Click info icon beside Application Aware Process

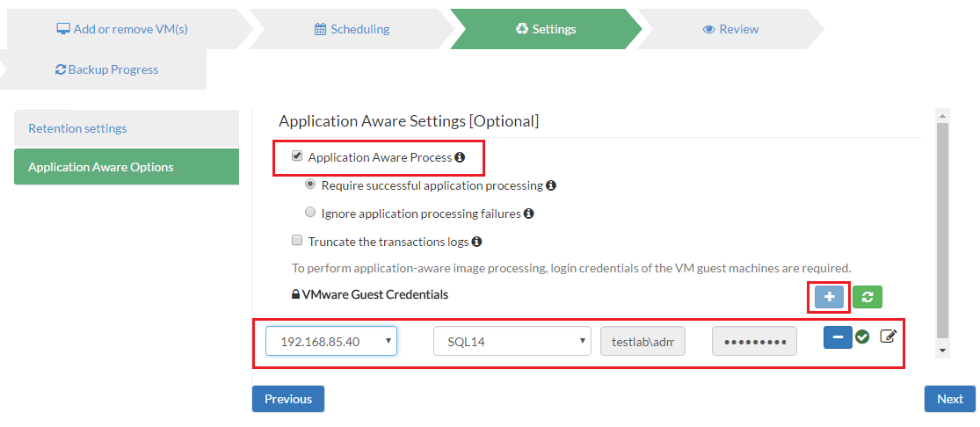coord(460,158)
